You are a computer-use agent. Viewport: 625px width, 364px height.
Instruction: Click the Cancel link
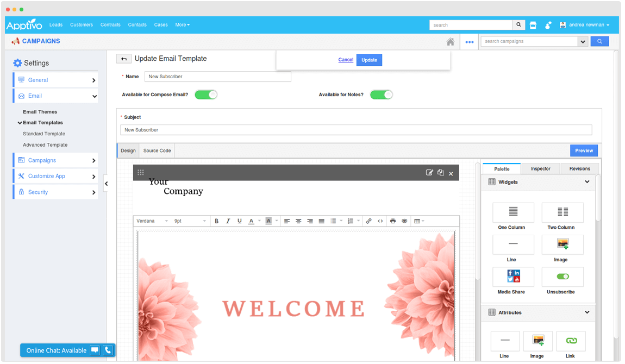tap(346, 60)
